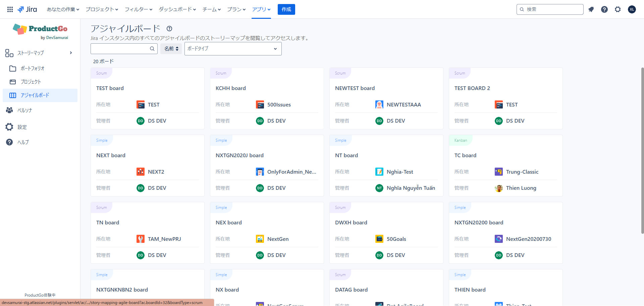
Task: Click the ProductGo logo
Action: point(40,31)
